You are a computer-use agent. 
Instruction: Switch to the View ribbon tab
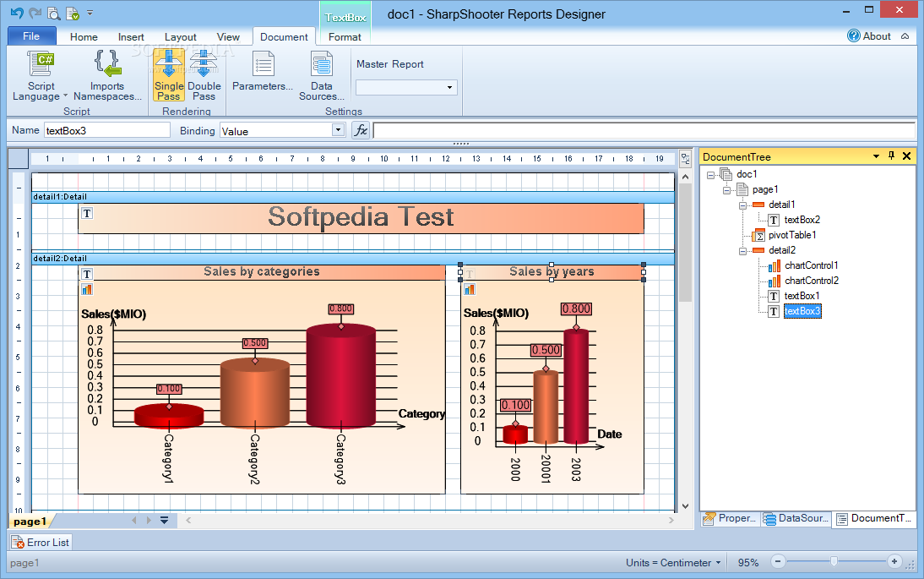coord(228,36)
